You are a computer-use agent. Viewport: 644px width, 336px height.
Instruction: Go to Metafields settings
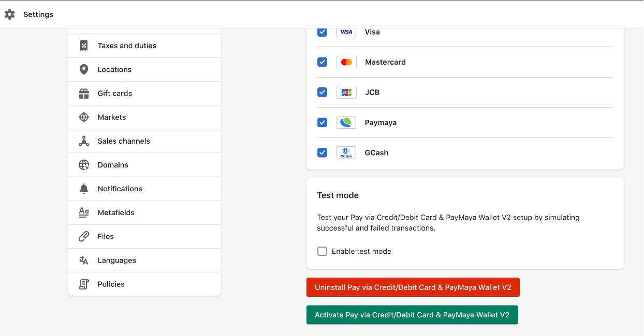click(x=116, y=212)
